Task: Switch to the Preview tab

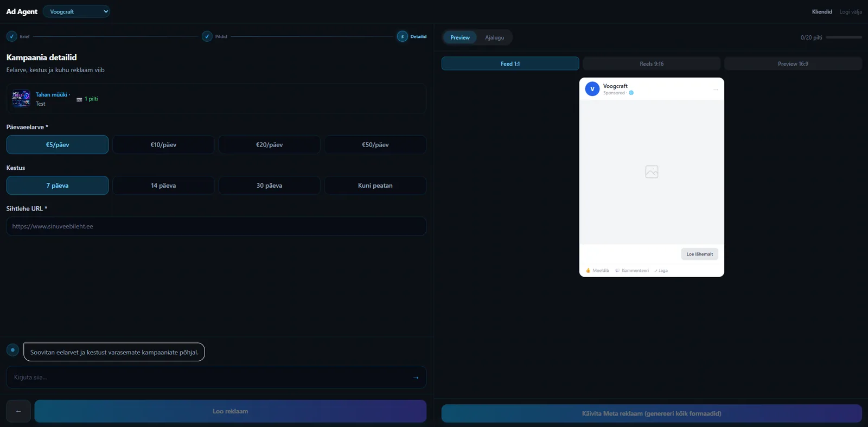Action: coord(460,37)
